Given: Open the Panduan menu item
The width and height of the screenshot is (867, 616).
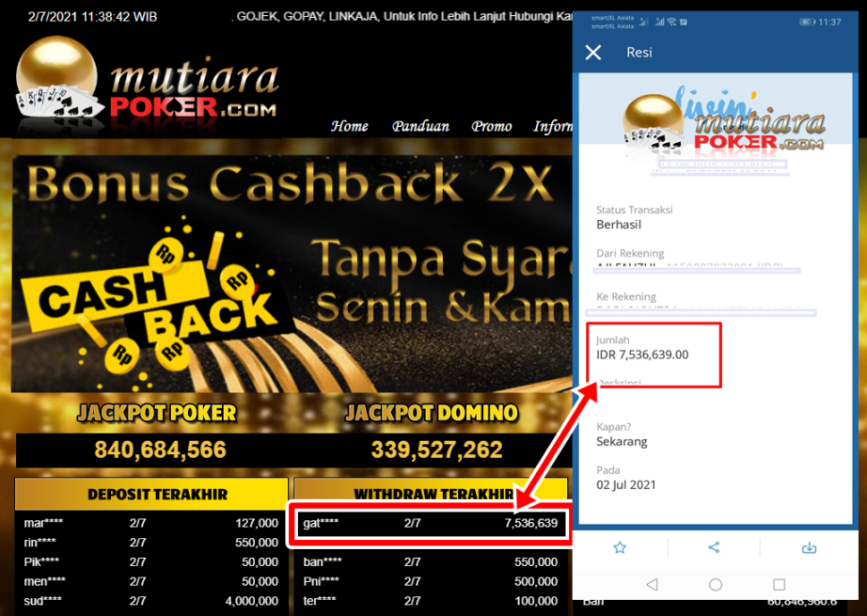Looking at the screenshot, I should point(420,127).
